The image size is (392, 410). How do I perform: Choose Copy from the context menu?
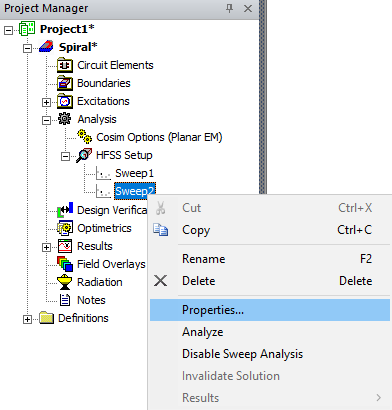click(270, 230)
